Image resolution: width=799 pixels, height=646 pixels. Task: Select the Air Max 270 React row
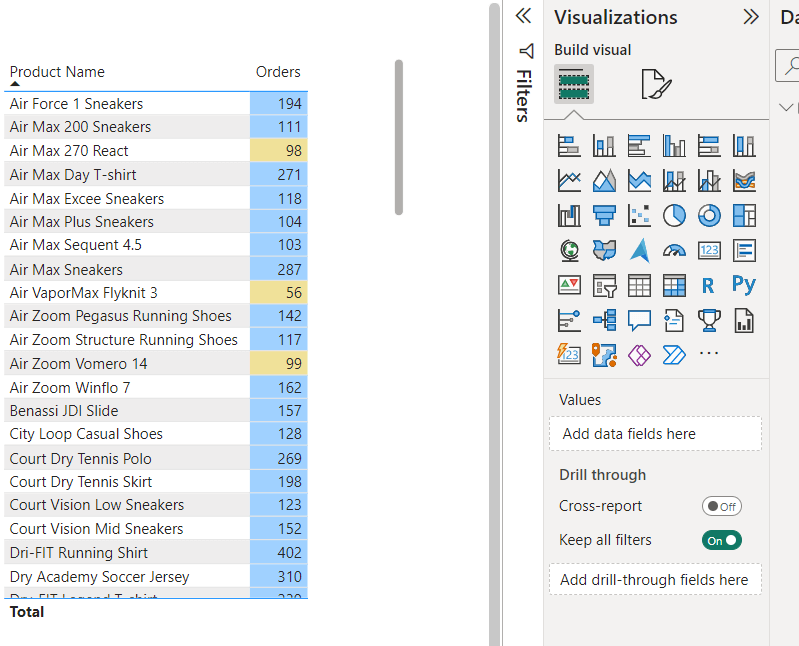(156, 151)
